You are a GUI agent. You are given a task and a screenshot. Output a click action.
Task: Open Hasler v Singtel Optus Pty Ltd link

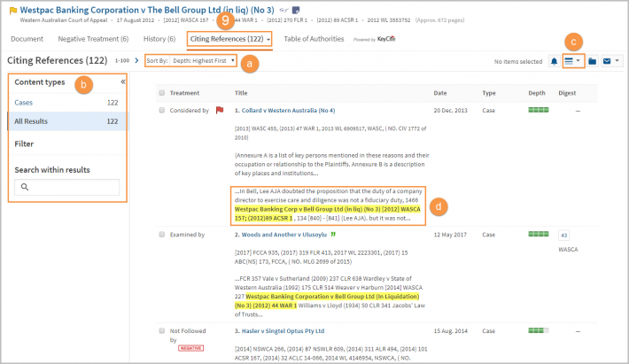tap(283, 330)
